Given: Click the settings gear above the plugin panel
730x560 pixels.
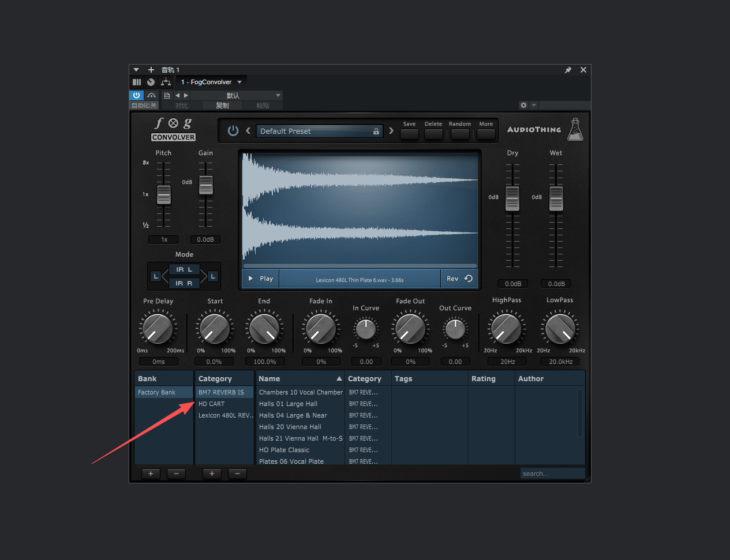Looking at the screenshot, I should [523, 105].
